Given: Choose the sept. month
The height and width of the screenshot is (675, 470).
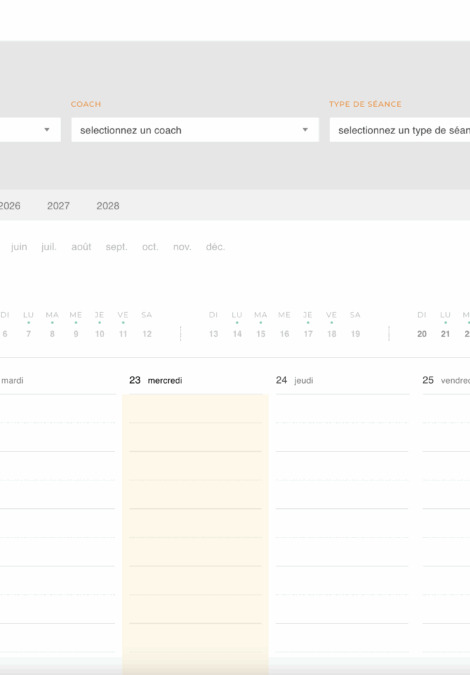Looking at the screenshot, I should tap(117, 247).
